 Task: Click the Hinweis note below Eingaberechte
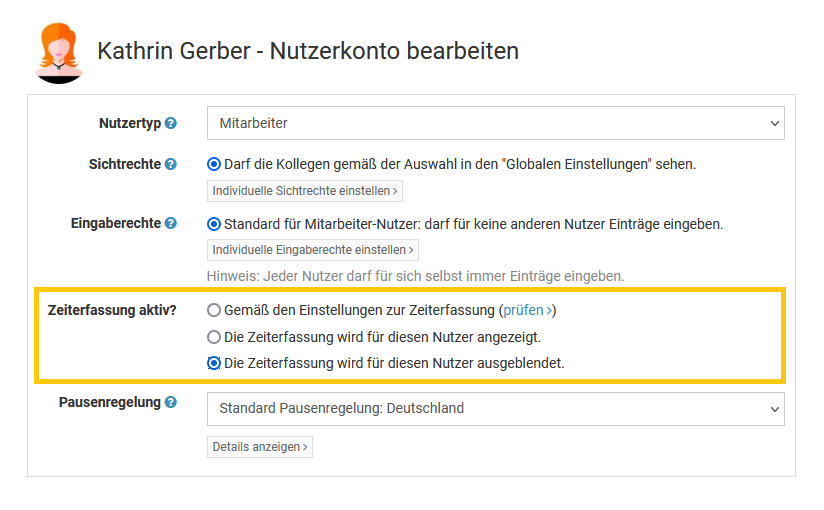point(415,276)
